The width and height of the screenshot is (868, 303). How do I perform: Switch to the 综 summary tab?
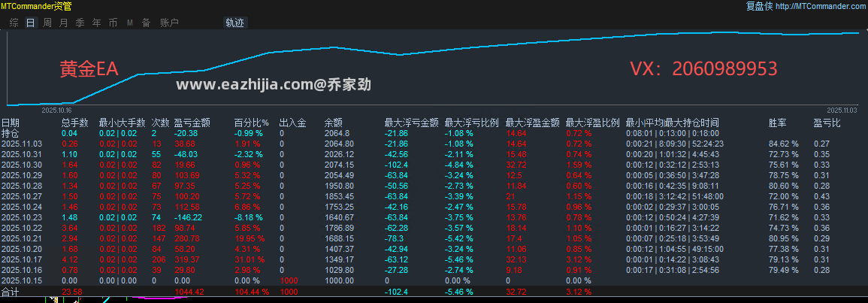point(14,23)
